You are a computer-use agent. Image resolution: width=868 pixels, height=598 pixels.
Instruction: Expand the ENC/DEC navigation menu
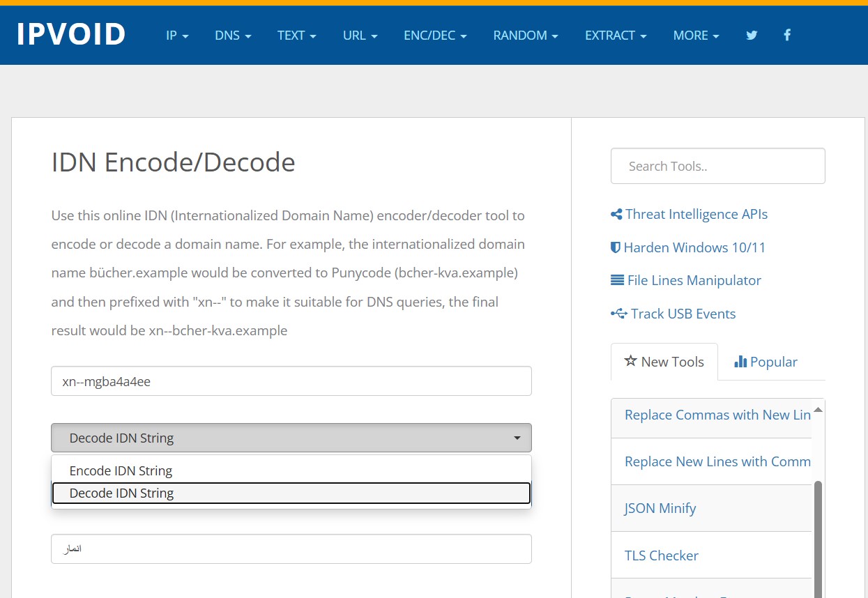(435, 36)
